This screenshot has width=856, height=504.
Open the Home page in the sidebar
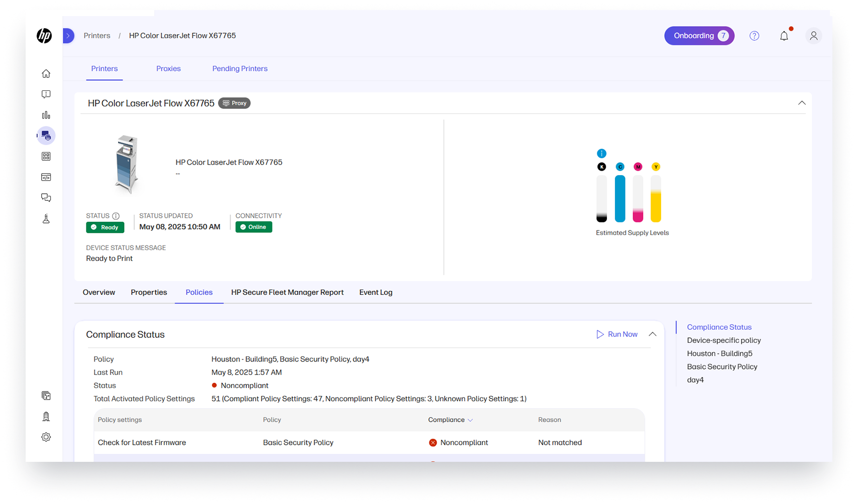coord(46,74)
